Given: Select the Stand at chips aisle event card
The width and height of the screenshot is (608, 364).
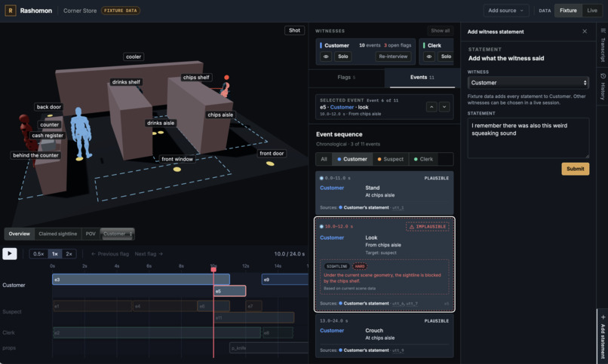Looking at the screenshot, I should 384,193.
